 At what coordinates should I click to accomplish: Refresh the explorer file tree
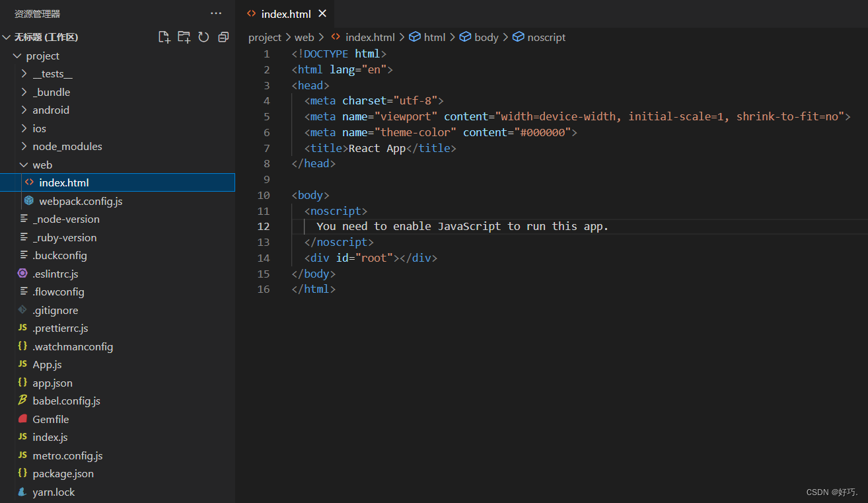tap(203, 37)
